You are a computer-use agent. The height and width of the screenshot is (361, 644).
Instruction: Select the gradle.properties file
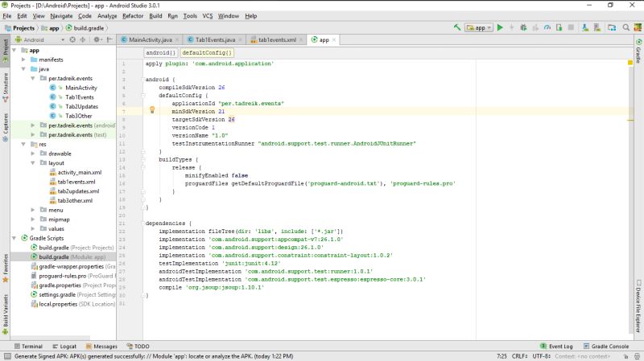tap(60, 285)
